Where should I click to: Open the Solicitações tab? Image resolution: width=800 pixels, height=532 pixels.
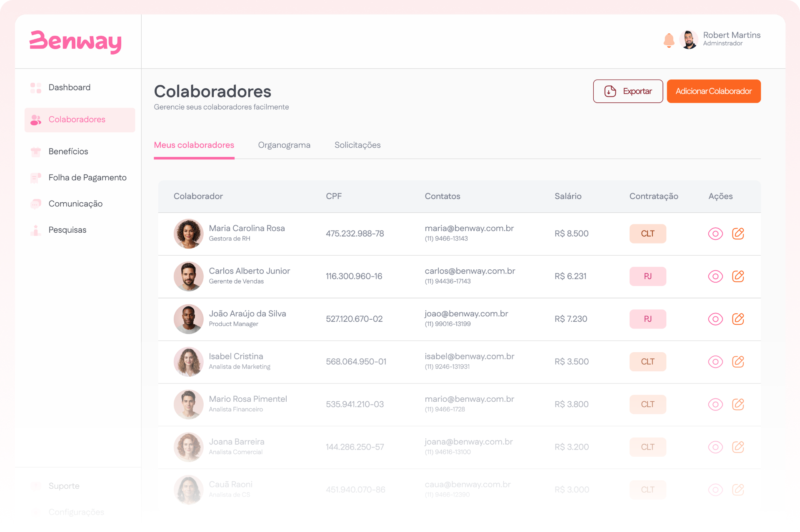pyautogui.click(x=357, y=145)
